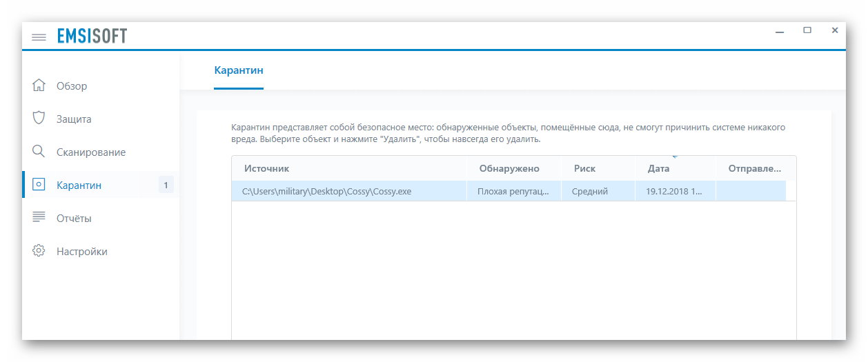Click the Карантин count badge
Viewport: 868px width, 362px height.
tap(166, 185)
